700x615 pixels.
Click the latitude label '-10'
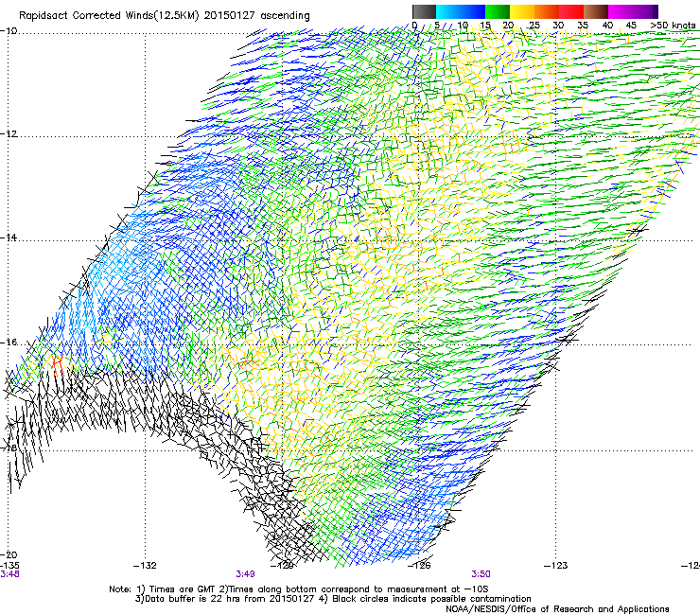tap(9, 31)
